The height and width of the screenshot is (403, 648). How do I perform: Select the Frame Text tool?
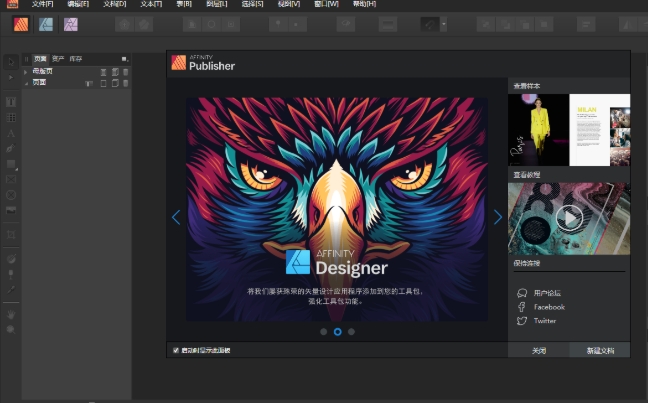point(11,102)
